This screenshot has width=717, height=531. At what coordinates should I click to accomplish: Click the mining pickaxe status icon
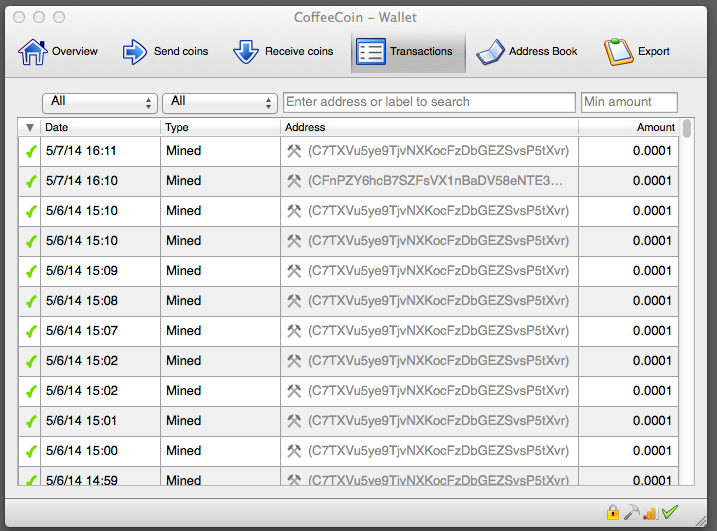(x=632, y=512)
